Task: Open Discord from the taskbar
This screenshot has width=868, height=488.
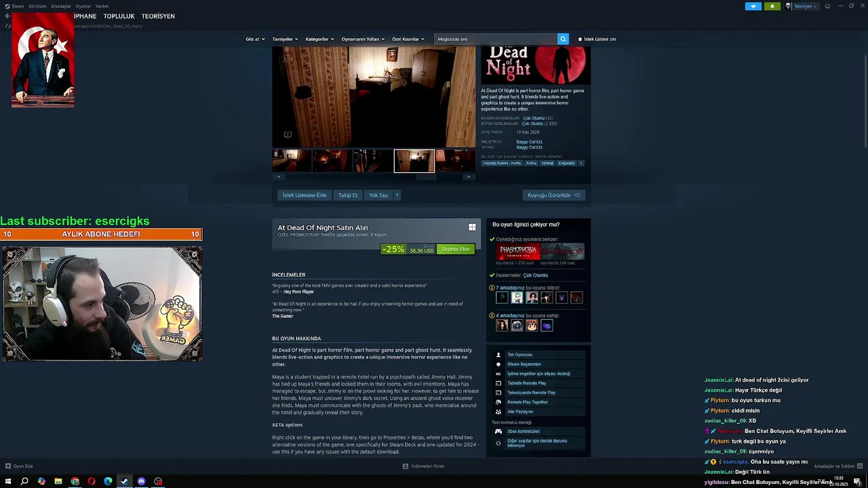Action: point(141,481)
